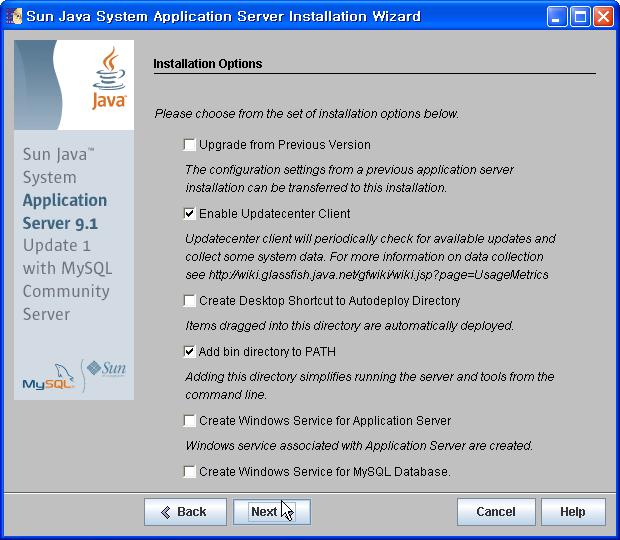The height and width of the screenshot is (540, 620).
Task: Tick Create Windows Service for MySQL Database
Action: (189, 472)
